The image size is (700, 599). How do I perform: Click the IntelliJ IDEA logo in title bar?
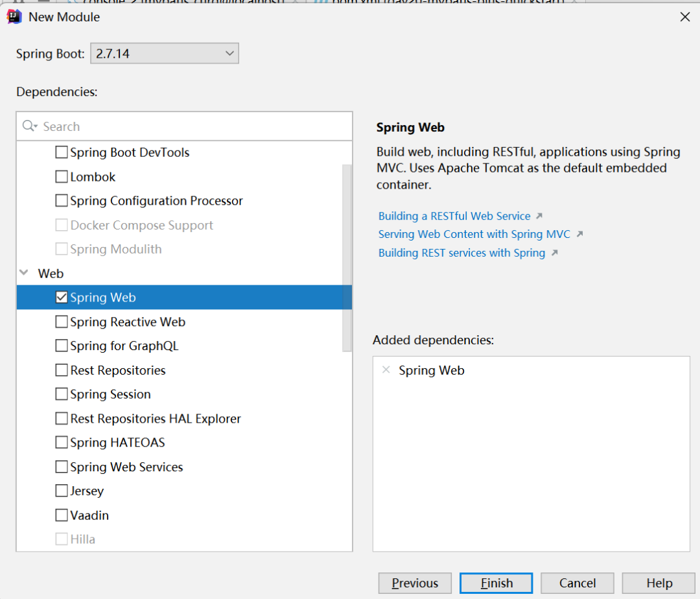coord(14,17)
